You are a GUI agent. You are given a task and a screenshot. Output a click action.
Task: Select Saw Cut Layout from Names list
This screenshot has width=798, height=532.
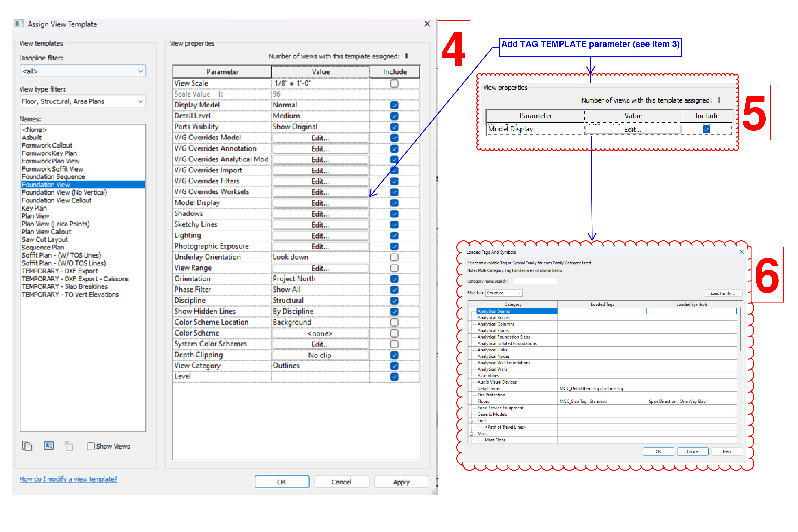(x=45, y=239)
